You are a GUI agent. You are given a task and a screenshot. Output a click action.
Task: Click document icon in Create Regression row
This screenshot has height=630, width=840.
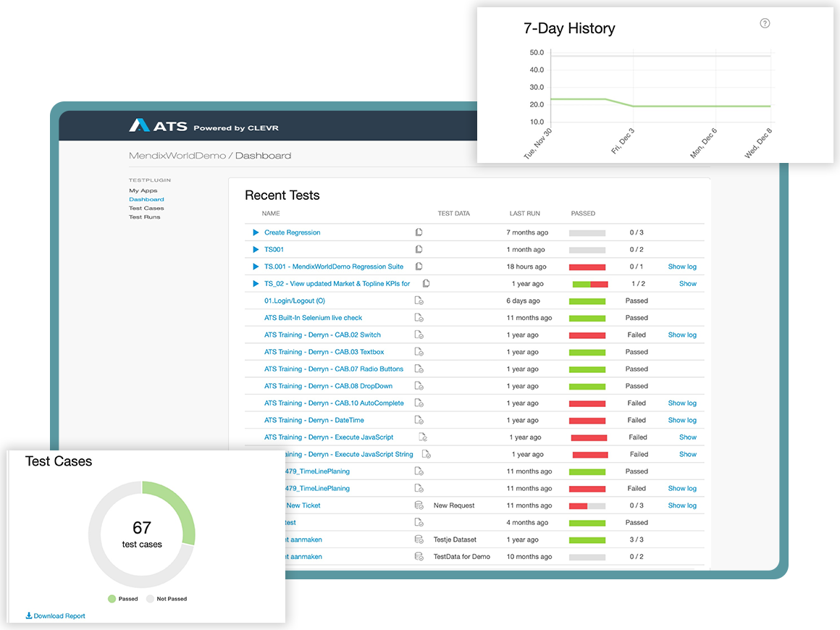[419, 232]
